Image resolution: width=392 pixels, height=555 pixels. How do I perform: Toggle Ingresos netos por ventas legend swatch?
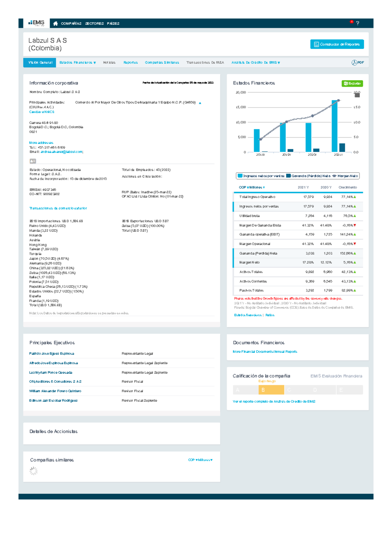pyautogui.click(x=240, y=176)
